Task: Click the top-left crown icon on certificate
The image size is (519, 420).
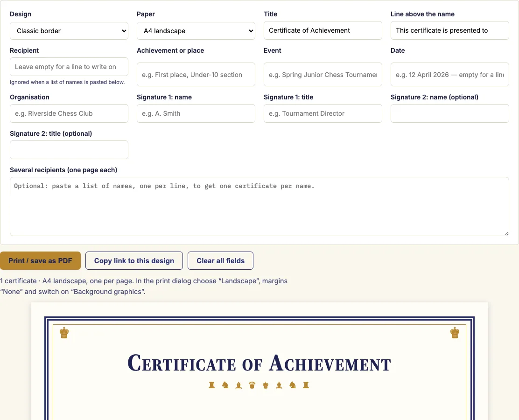Action: pos(64,333)
